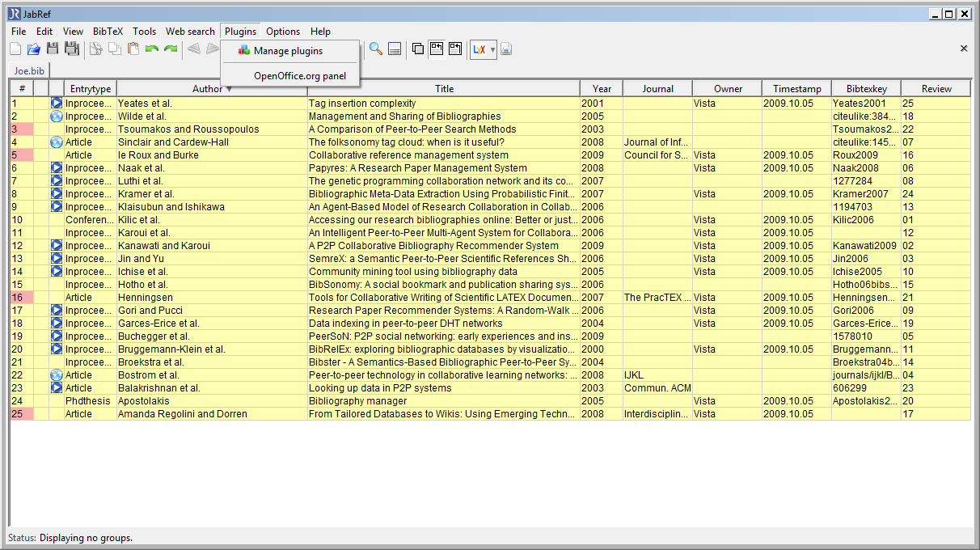Sort by the Title column header
The height and width of the screenshot is (550, 980).
point(444,89)
